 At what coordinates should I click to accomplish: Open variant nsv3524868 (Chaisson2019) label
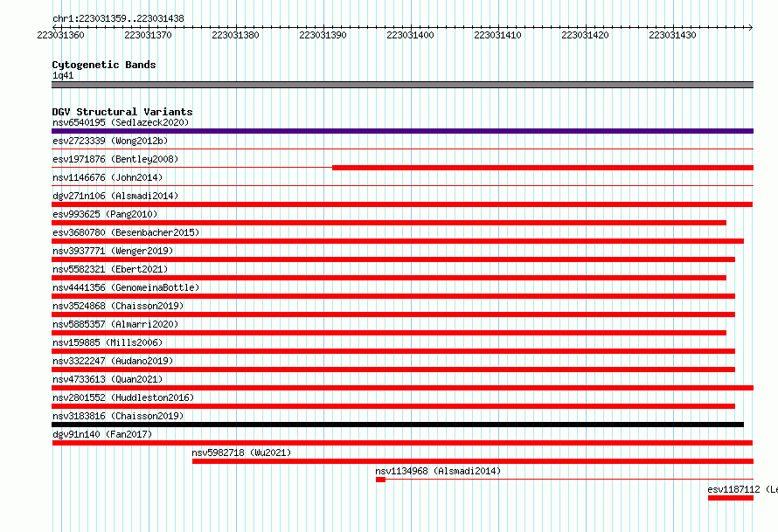pos(118,306)
